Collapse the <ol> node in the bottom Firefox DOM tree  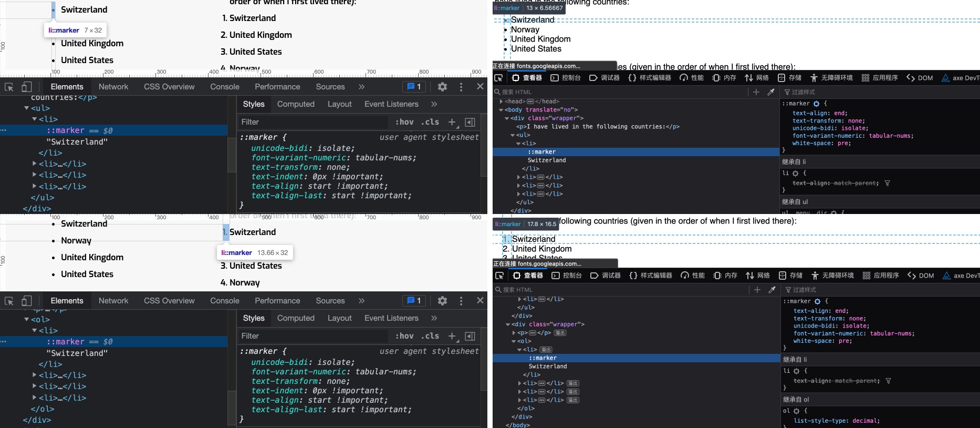(x=514, y=341)
